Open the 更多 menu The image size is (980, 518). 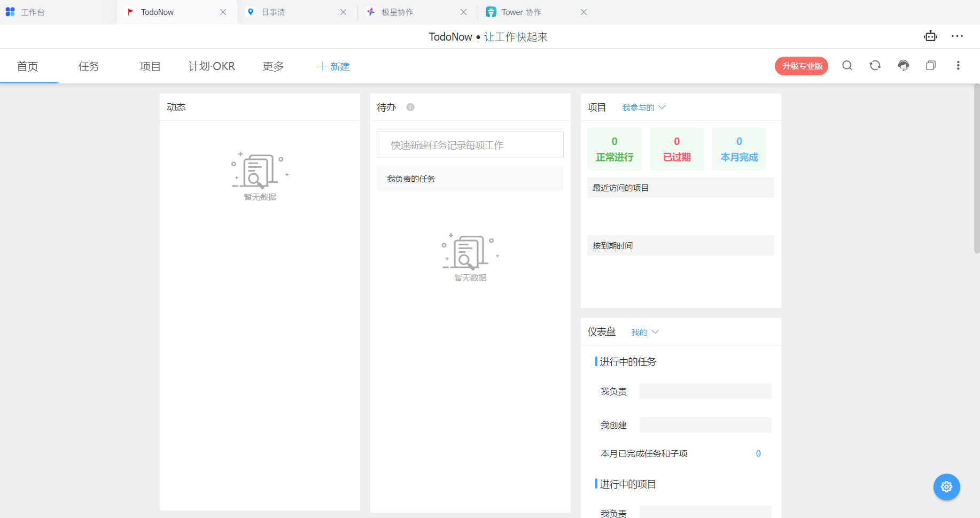click(x=273, y=66)
